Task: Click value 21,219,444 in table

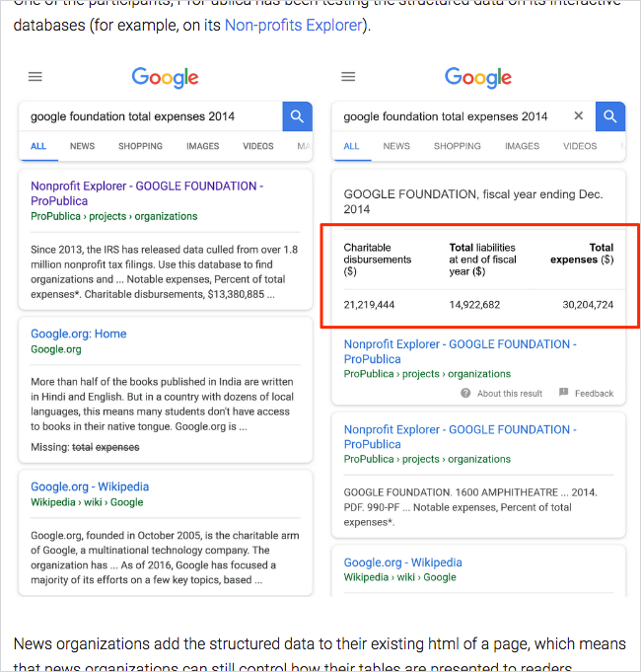Action: (369, 305)
